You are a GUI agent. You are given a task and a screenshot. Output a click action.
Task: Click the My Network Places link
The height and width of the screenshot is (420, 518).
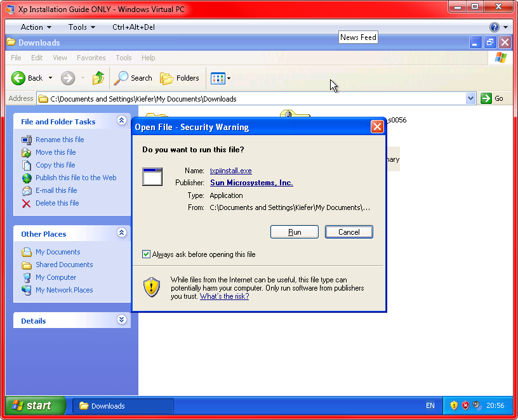click(64, 290)
